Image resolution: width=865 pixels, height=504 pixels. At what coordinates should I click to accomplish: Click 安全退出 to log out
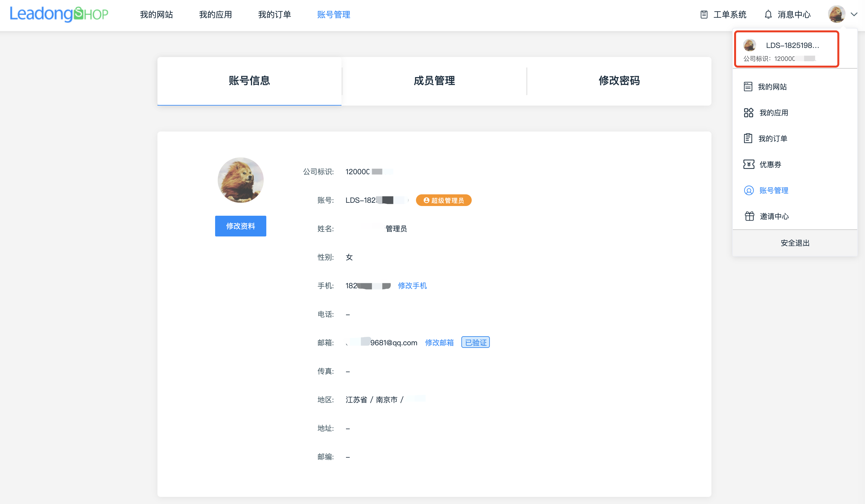point(795,243)
